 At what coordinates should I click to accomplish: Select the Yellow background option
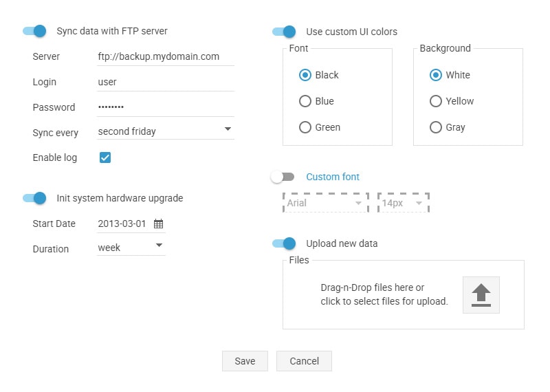(x=436, y=101)
